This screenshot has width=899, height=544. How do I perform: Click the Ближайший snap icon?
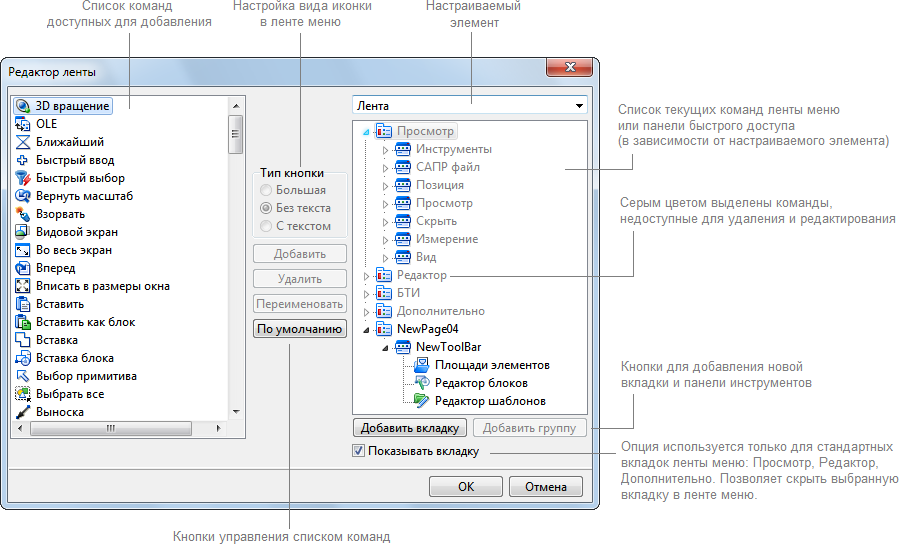(22, 142)
